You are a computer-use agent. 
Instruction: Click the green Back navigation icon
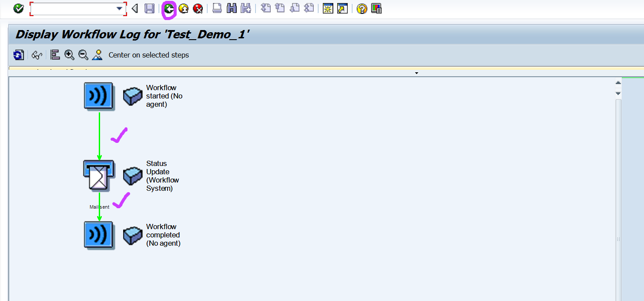pyautogui.click(x=168, y=9)
